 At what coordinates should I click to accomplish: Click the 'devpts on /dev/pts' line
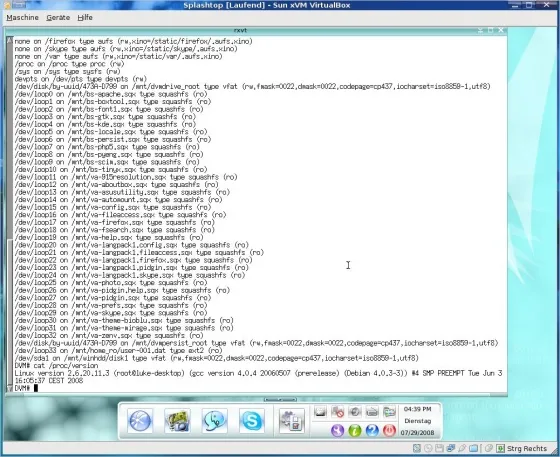(x=81, y=79)
